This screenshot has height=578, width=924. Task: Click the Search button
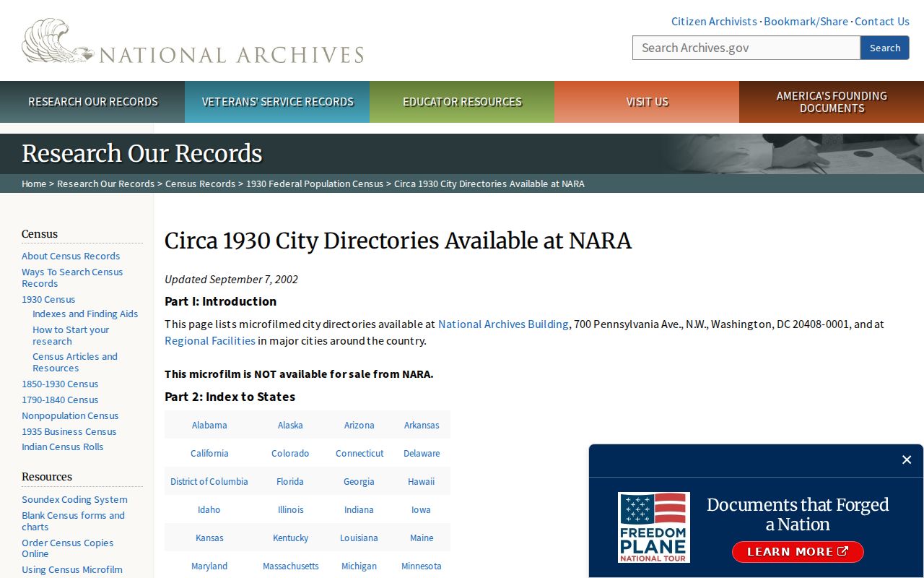click(x=885, y=48)
